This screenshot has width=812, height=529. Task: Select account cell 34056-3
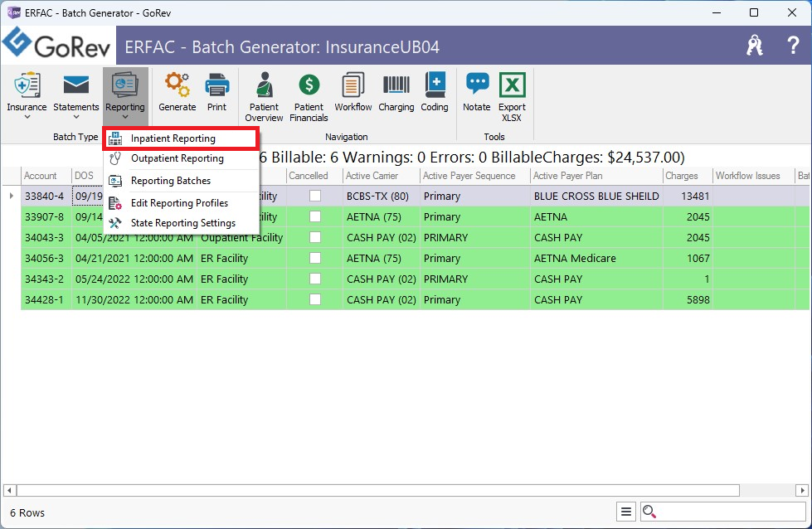tap(46, 259)
